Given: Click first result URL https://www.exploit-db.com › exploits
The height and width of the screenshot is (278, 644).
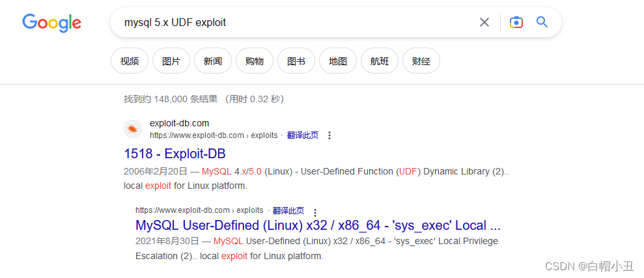Looking at the screenshot, I should pyautogui.click(x=214, y=135).
